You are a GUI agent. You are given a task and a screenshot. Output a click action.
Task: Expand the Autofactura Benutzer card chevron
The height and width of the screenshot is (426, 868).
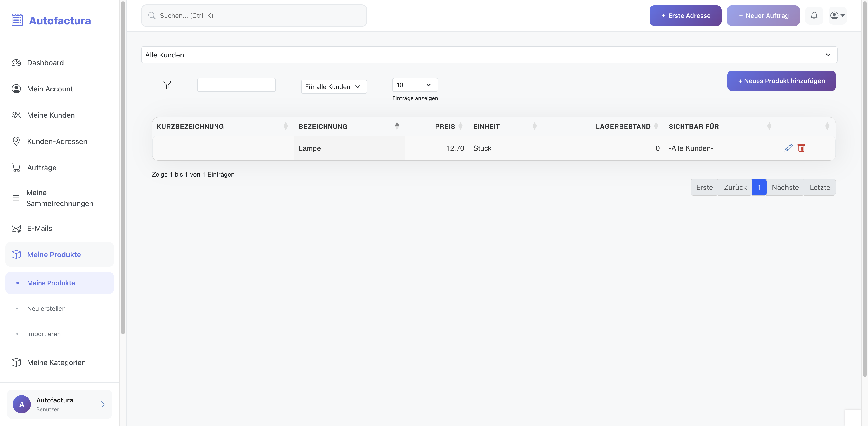point(103,404)
